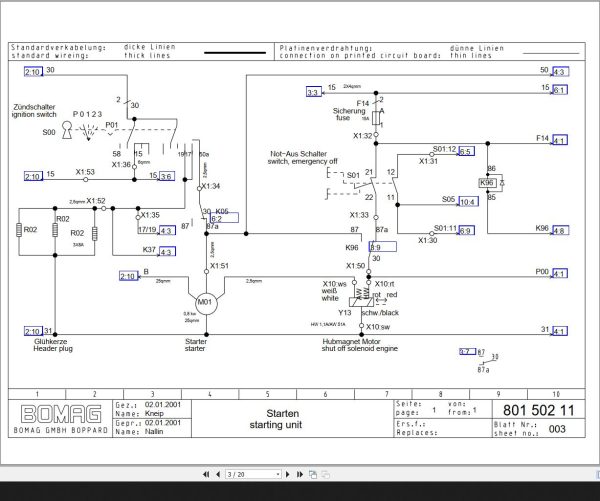Open the 8:7 link near relay legend

tap(468, 351)
